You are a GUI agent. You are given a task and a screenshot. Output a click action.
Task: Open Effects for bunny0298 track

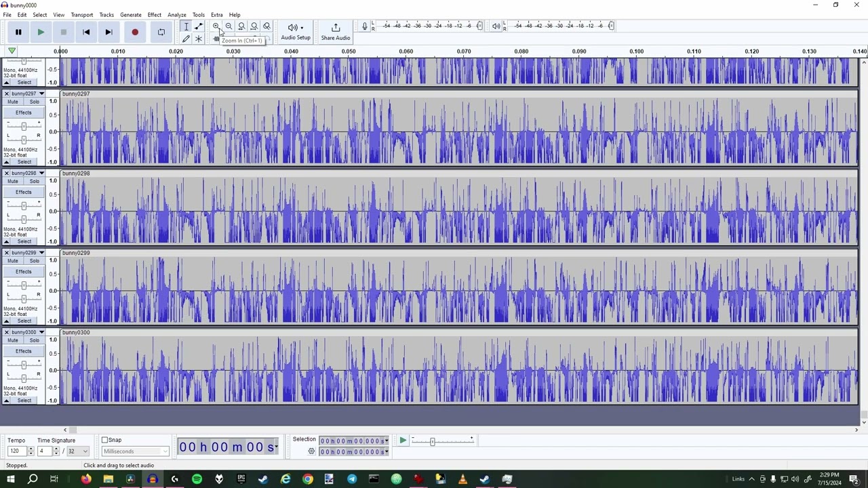[24, 192]
